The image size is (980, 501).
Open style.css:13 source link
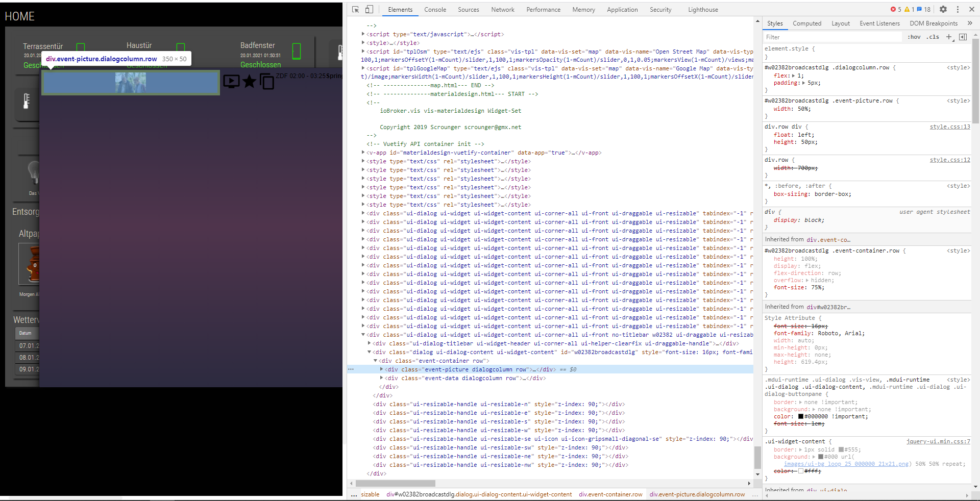[950, 127]
